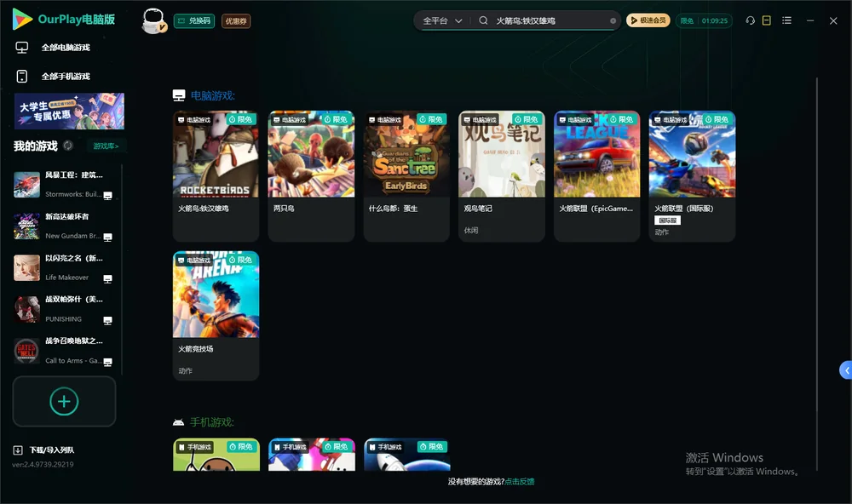This screenshot has width=852, height=504.
Task: Open the 兑换码 redeem code button
Action: click(x=194, y=21)
